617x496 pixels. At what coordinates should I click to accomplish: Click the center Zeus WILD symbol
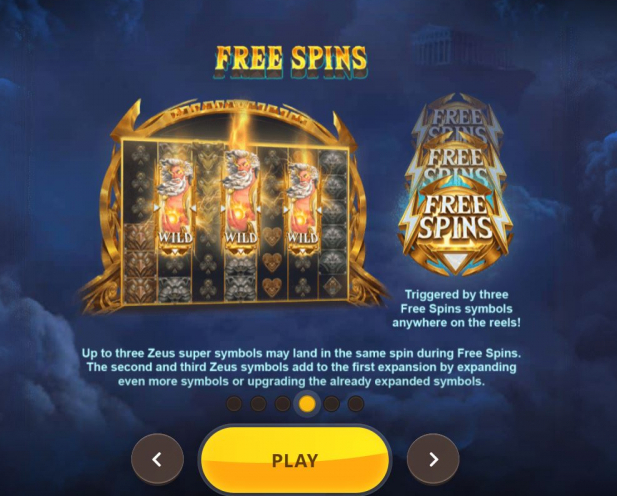240,203
